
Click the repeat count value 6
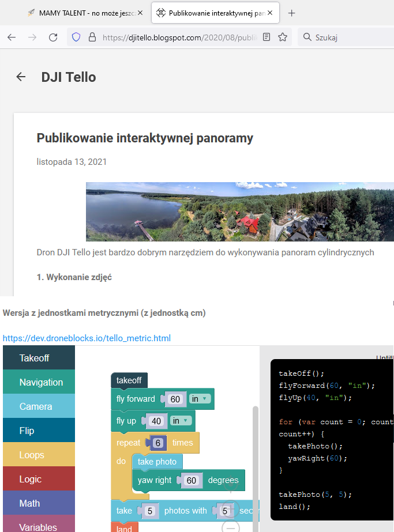(157, 443)
